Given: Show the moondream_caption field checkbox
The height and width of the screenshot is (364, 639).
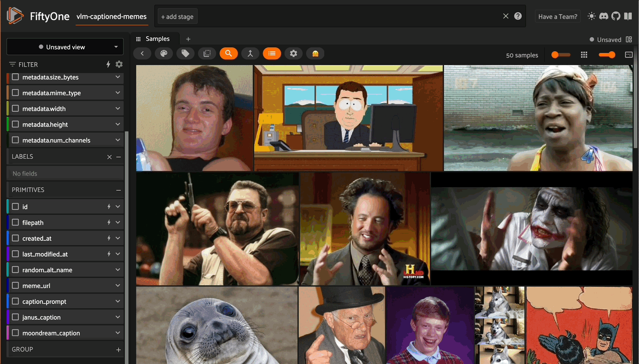Looking at the screenshot, I should [16, 333].
